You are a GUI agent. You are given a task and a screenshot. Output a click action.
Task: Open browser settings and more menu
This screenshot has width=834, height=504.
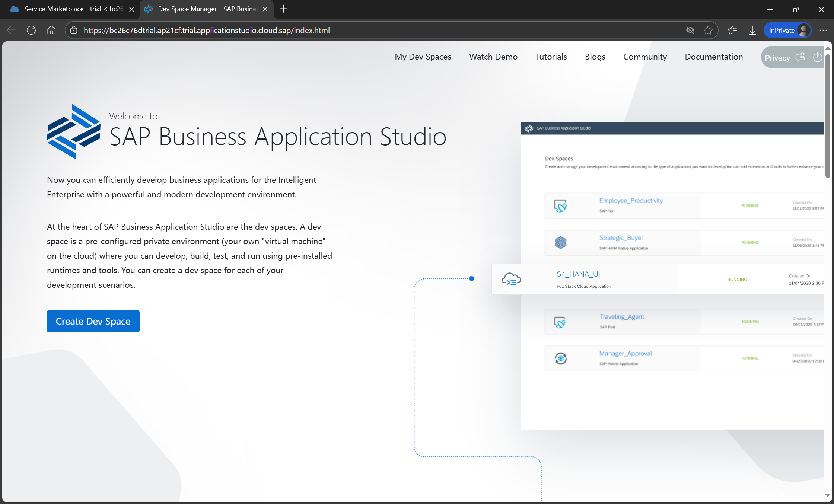[x=823, y=30]
